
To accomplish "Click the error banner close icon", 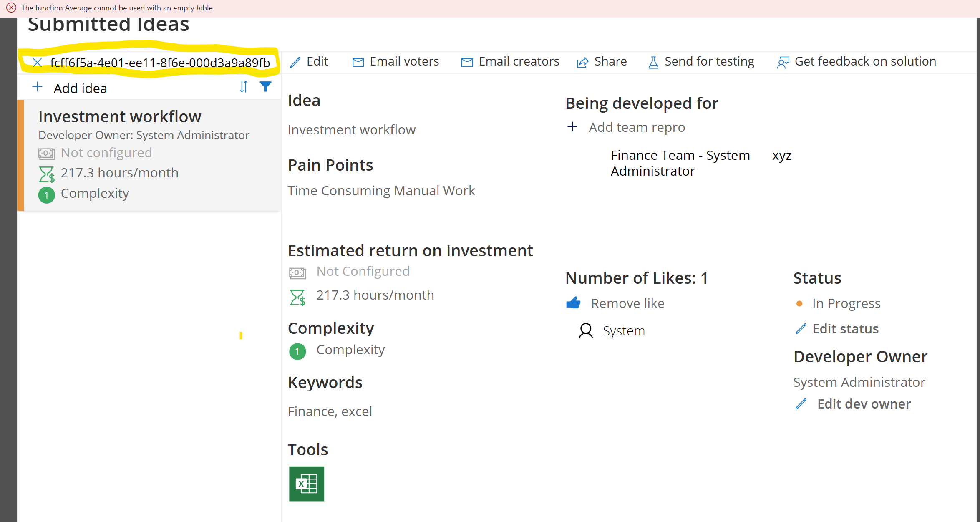I will tap(11, 8).
